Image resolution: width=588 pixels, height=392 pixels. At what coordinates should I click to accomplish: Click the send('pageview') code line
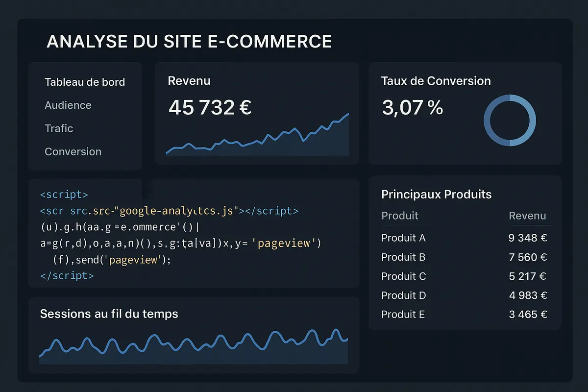[x=112, y=260]
